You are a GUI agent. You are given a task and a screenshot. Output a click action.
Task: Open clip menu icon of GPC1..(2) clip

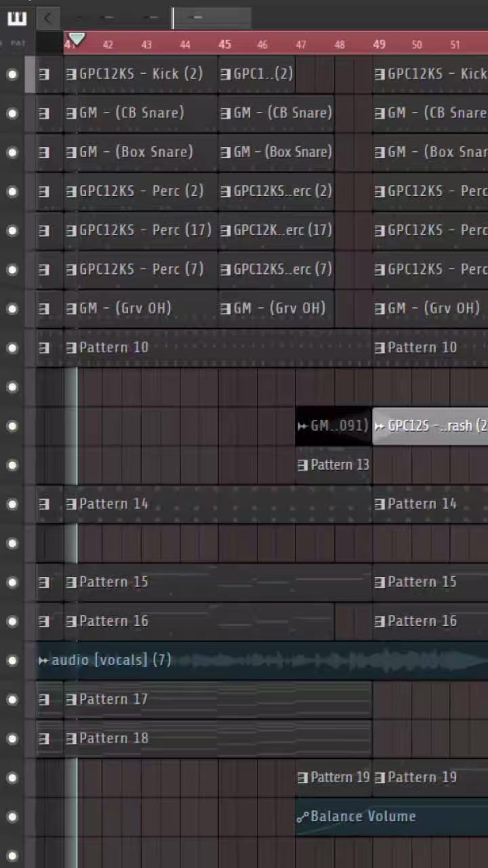tap(226, 74)
